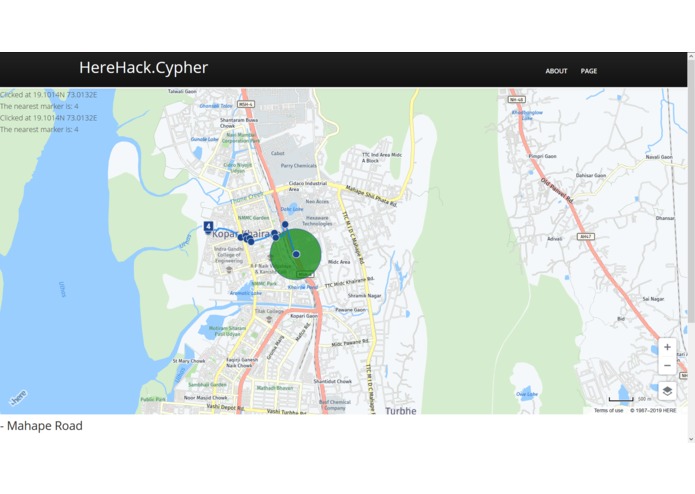This screenshot has height=494, width=695.
Task: Click the Sai Nagar label
Action: 653,299
